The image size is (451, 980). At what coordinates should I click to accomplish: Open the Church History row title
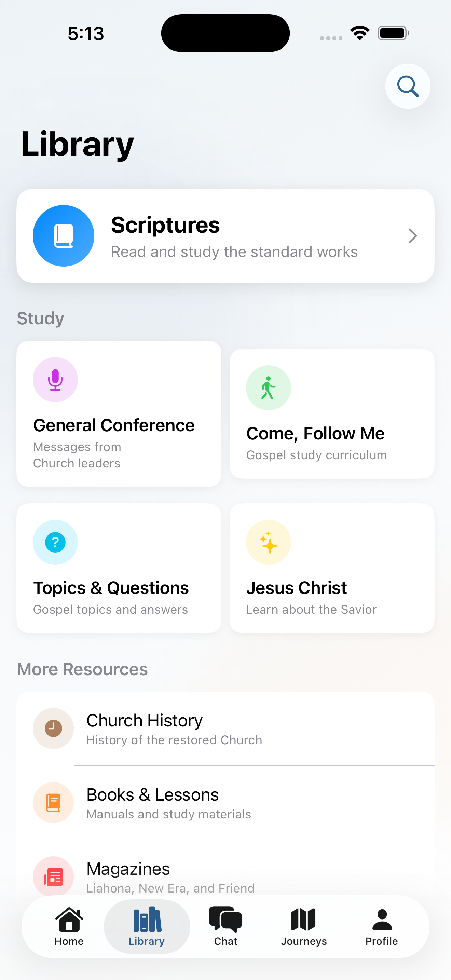145,721
